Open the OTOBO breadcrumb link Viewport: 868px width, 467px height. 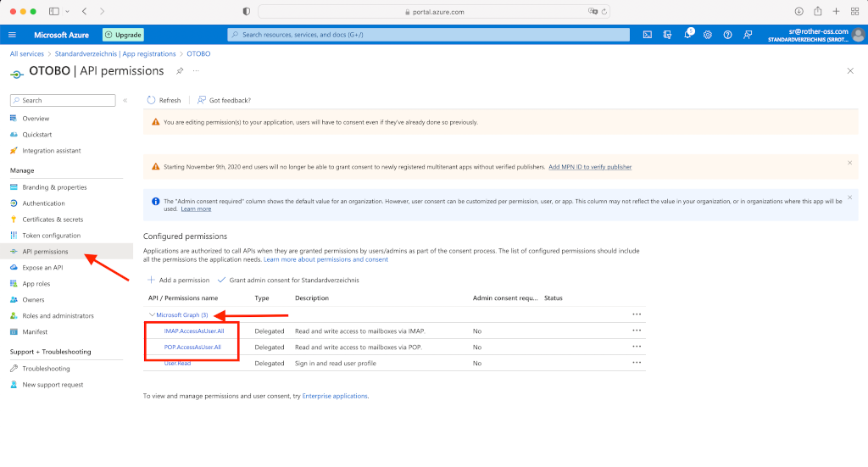(x=198, y=53)
